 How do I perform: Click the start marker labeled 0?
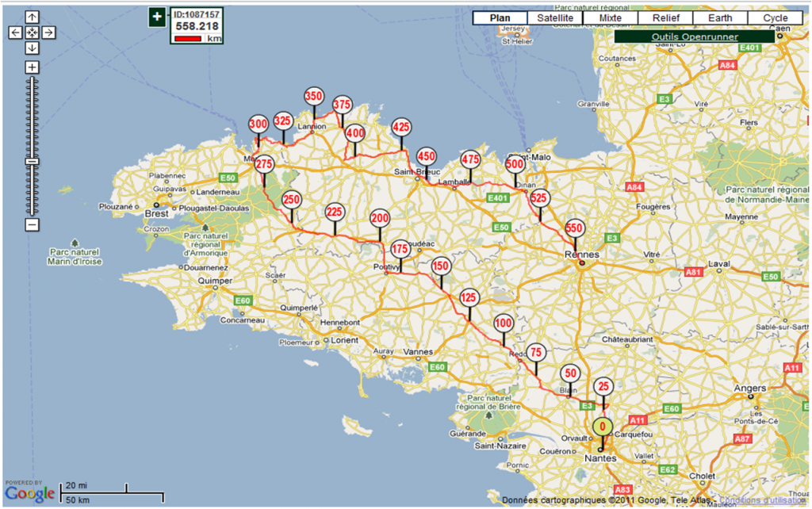(x=602, y=427)
